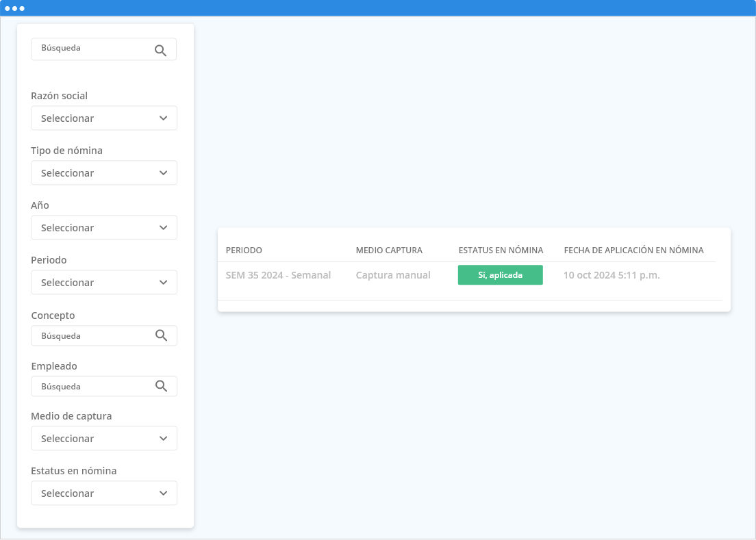The image size is (756, 540).
Task: Click the Captura manual cell
Action: [393, 275]
